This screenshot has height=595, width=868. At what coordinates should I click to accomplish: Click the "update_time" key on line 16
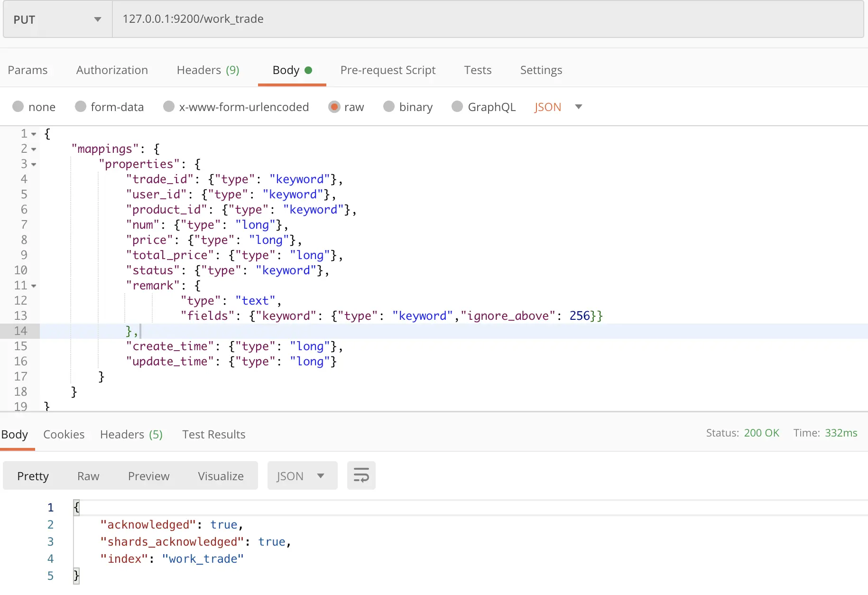click(170, 362)
